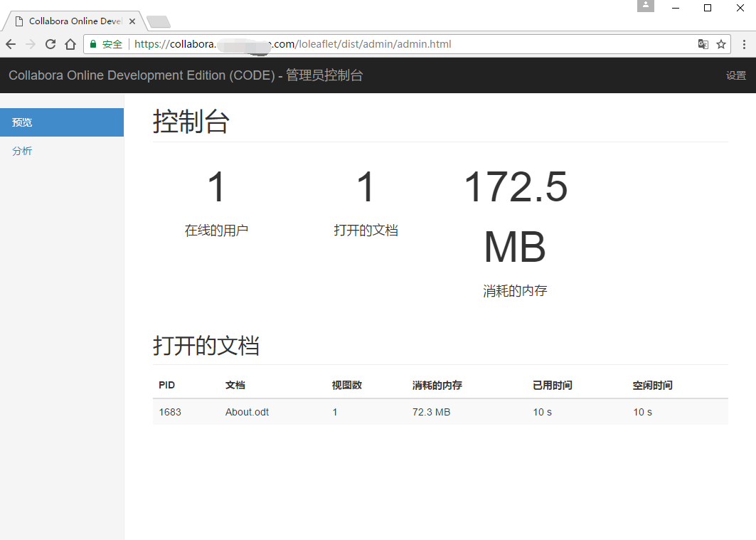Open the 设置 link in the top bar
The image size is (756, 540).
click(736, 75)
